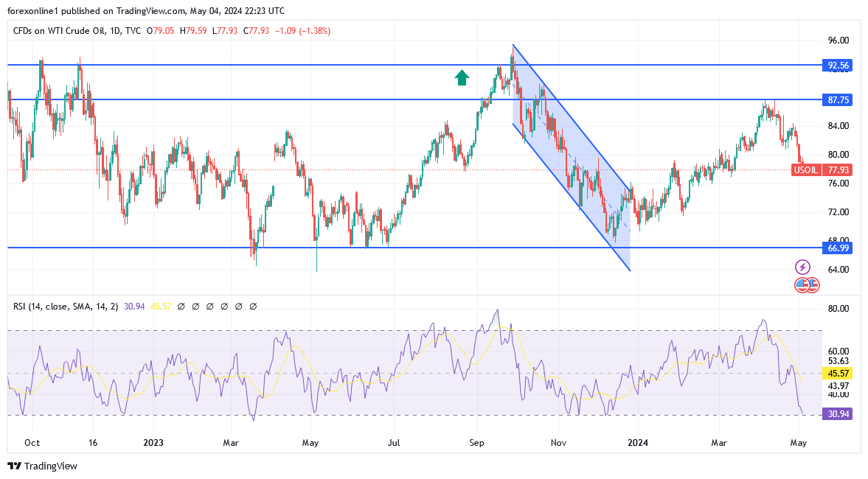Select the open value O79.05

(161, 31)
